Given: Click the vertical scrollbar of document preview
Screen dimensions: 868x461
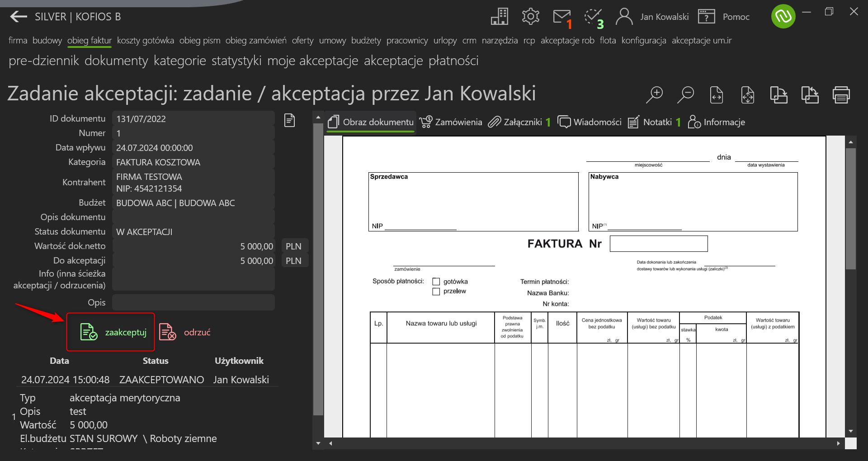Looking at the screenshot, I should tap(850, 208).
